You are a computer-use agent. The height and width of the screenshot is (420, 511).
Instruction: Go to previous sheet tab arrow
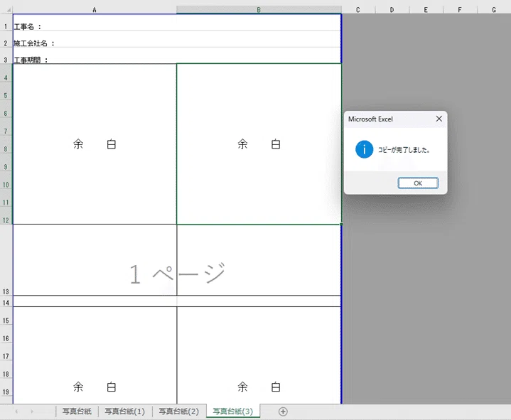[x=16, y=411]
